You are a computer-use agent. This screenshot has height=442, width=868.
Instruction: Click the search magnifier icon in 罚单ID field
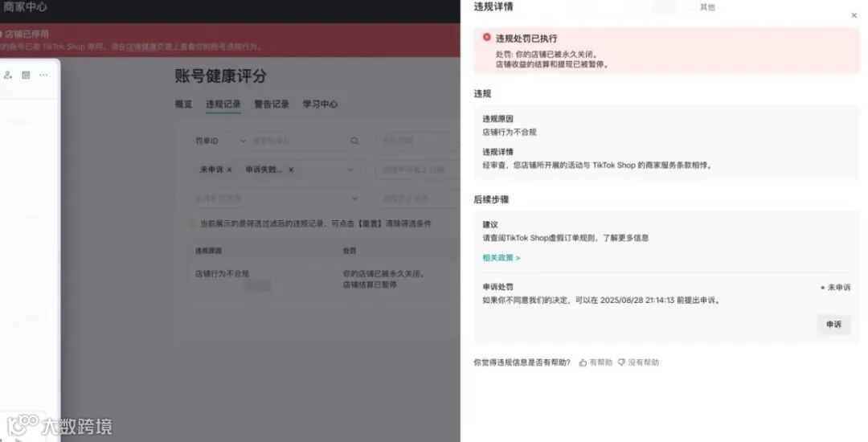354,141
